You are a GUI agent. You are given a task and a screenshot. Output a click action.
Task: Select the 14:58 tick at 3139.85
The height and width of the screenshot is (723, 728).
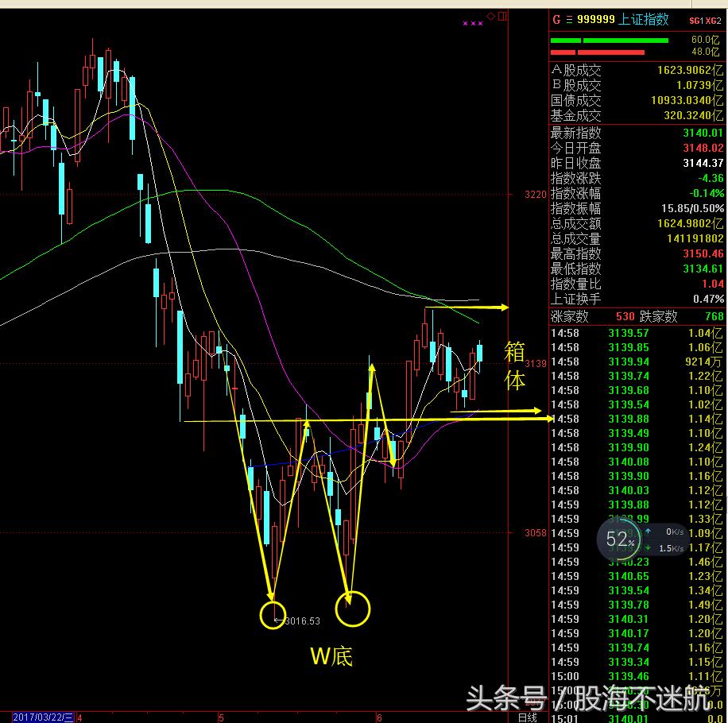point(637,347)
